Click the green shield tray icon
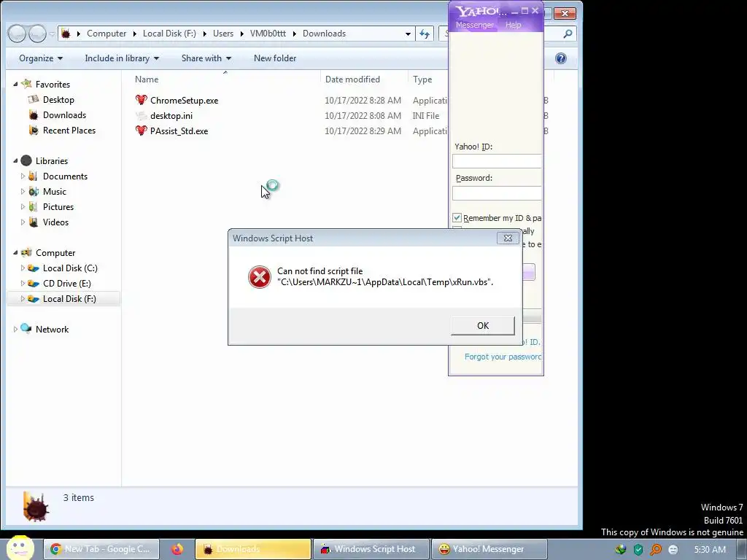 point(638,550)
